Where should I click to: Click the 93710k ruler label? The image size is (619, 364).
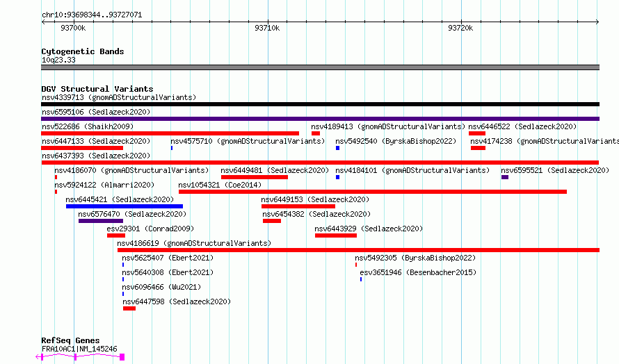click(267, 28)
